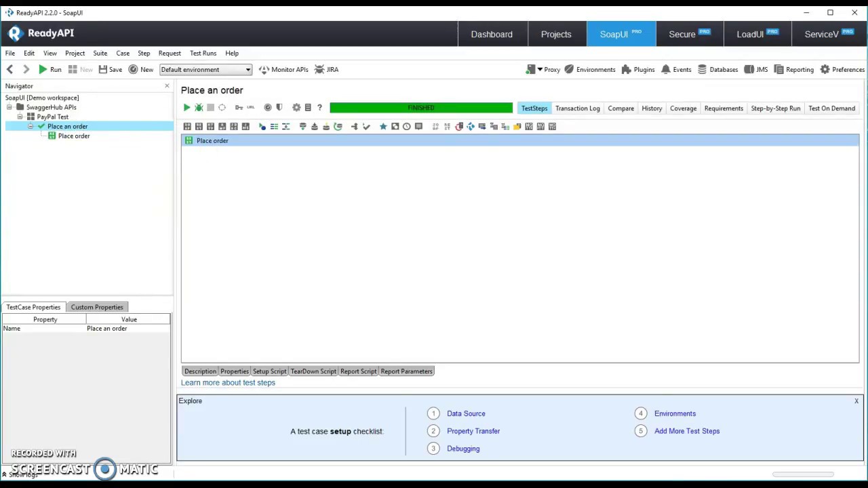The image size is (868, 488).
Task: Open the Events panel
Action: pyautogui.click(x=676, y=69)
